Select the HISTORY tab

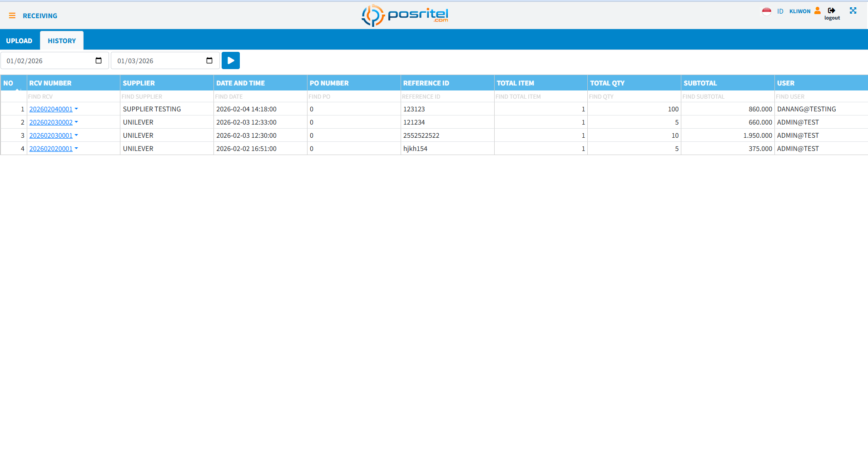(x=62, y=41)
